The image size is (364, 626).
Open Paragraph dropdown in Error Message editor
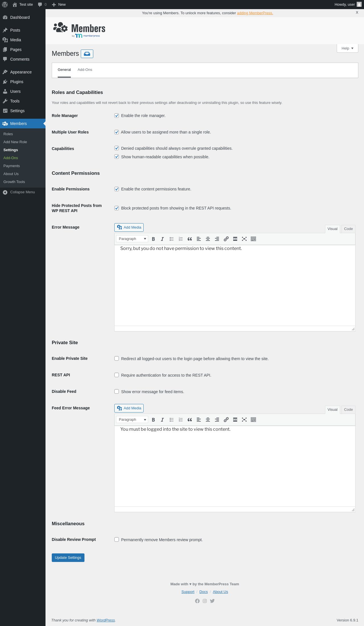132,239
